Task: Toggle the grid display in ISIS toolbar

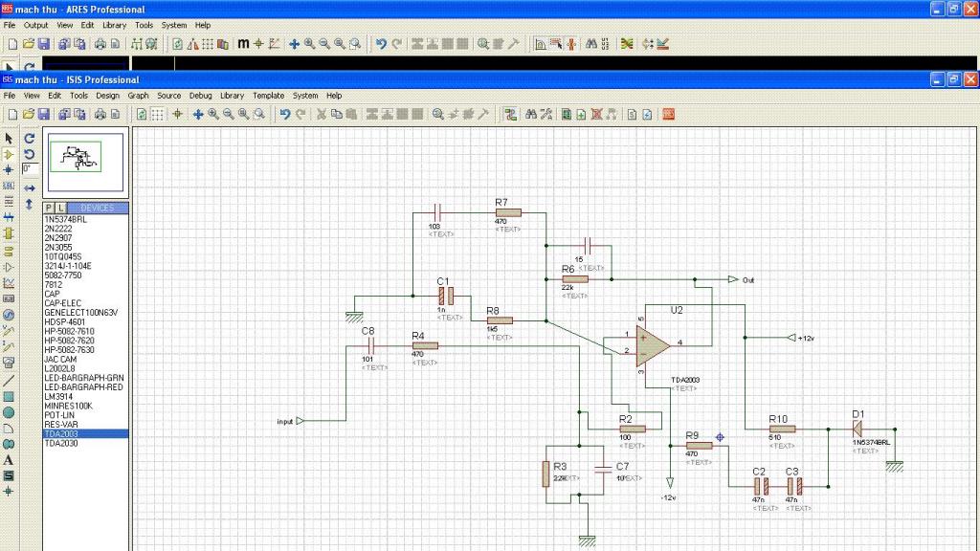Action: [158, 114]
